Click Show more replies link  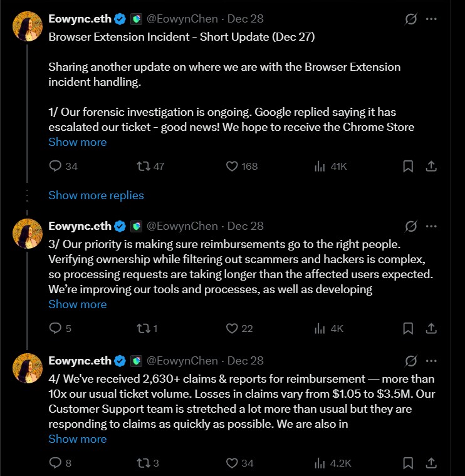click(96, 195)
